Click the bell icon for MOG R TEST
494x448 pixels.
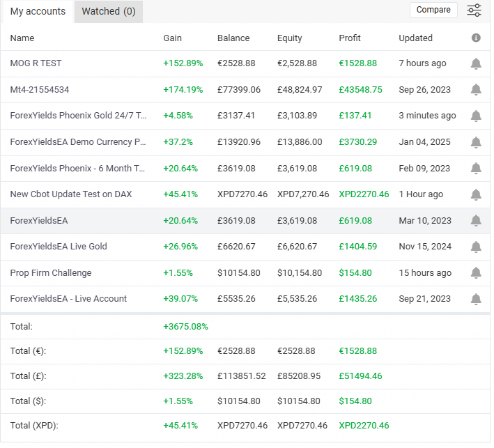(476, 63)
